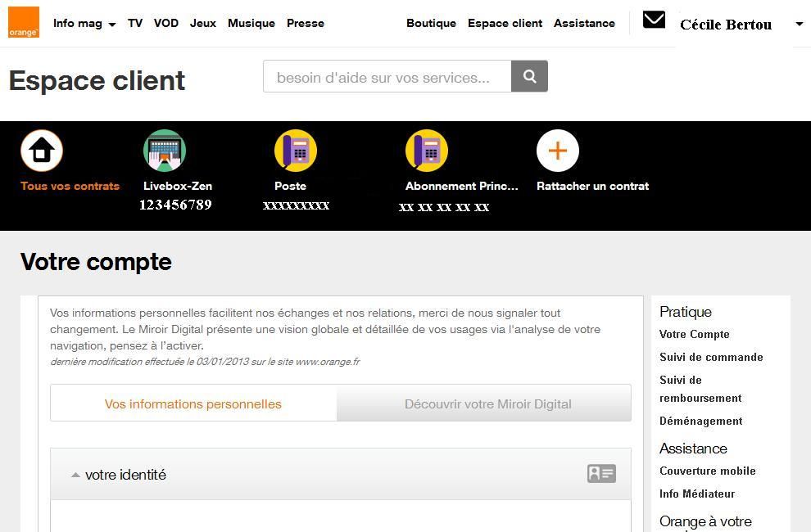
Task: Open the Cécile Bertou account dropdown arrow
Action: tap(800, 24)
